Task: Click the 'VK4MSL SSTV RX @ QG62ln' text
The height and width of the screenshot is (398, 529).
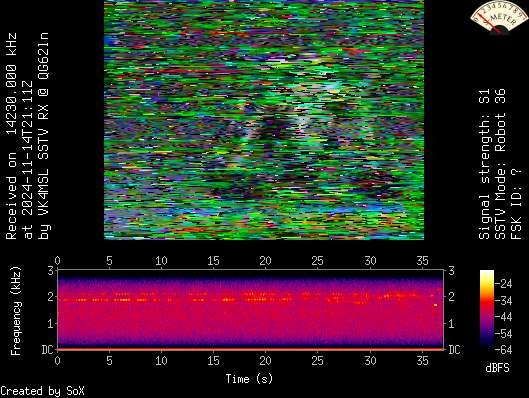Action: click(44, 136)
